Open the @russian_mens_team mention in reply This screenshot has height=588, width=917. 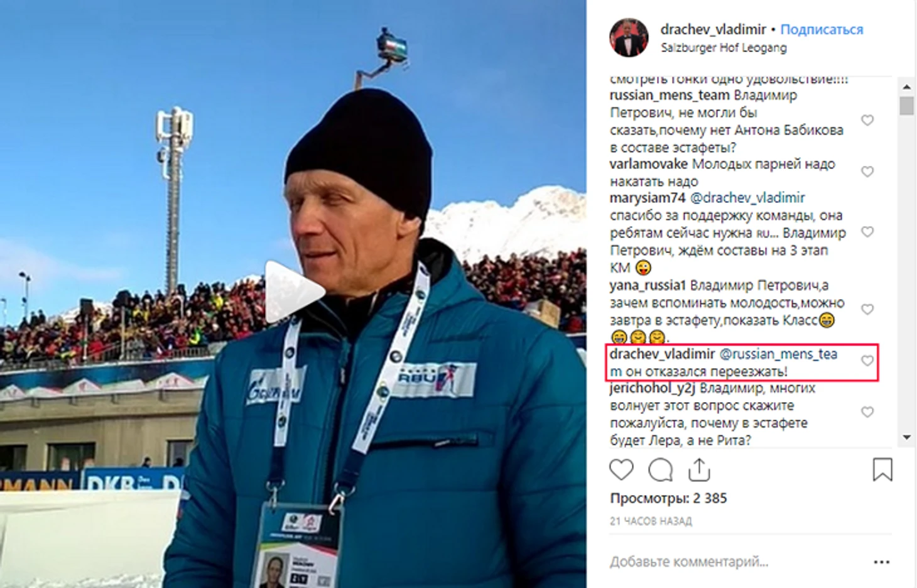point(724,362)
